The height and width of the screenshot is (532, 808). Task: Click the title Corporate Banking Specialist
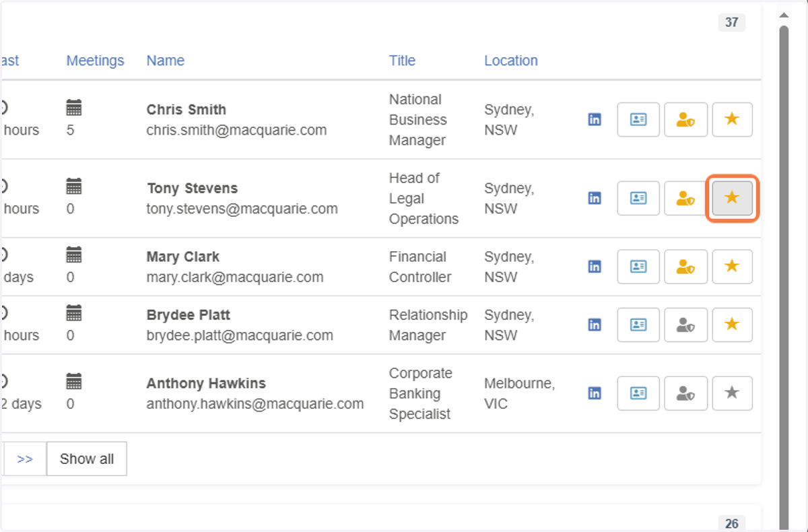[421, 394]
